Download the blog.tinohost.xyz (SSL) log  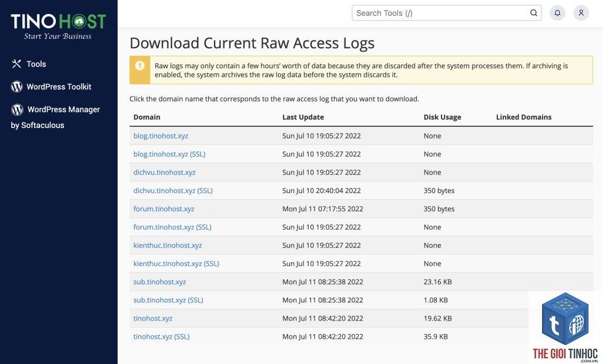coord(169,154)
